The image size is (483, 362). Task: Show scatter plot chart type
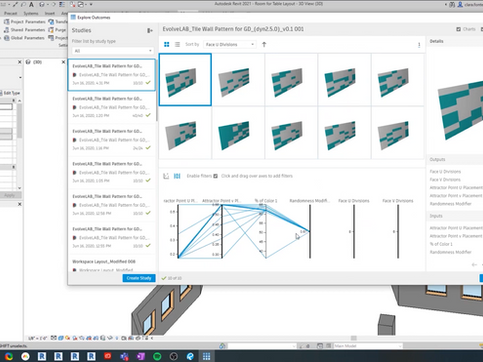(166, 176)
